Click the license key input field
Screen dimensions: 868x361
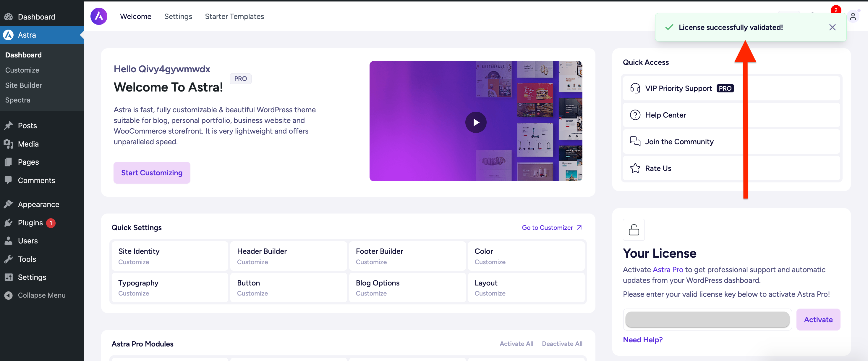point(707,320)
